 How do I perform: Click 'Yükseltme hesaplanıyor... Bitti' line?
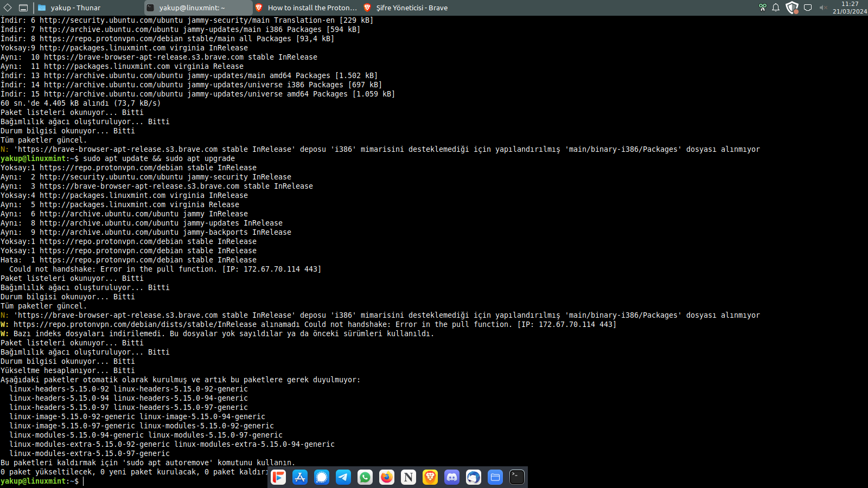pyautogui.click(x=68, y=370)
